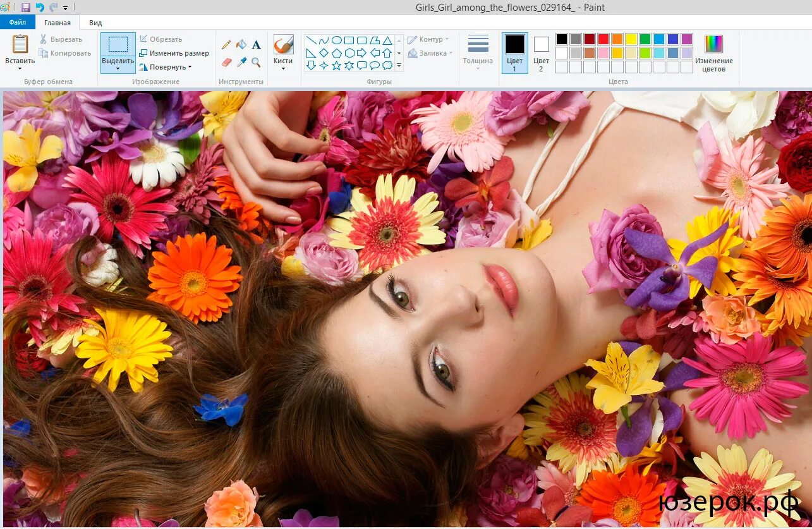
Task: Choose the Diamond shape
Action: coord(324,53)
